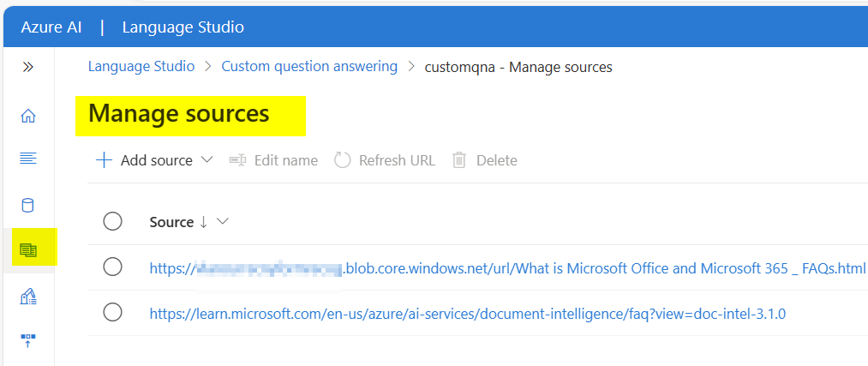
Task: Open the Language Studio breadcrumb link
Action: 141,67
